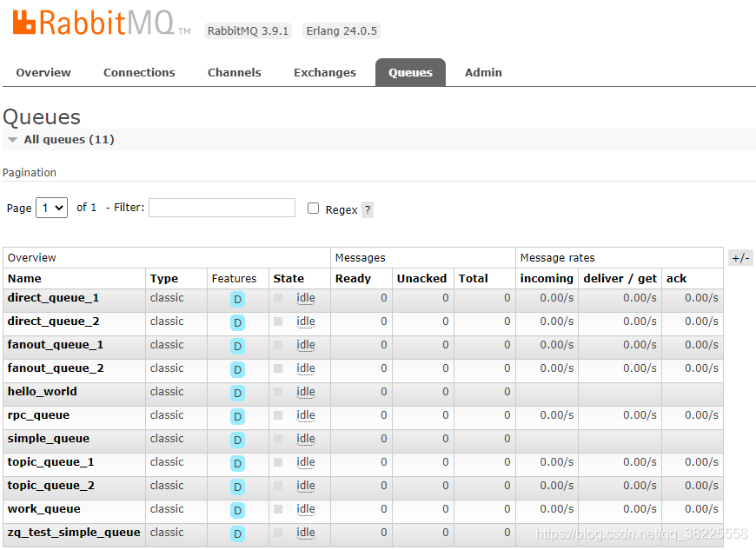Click the D feature badge for direct_queue_1
756x550 pixels.
(237, 300)
